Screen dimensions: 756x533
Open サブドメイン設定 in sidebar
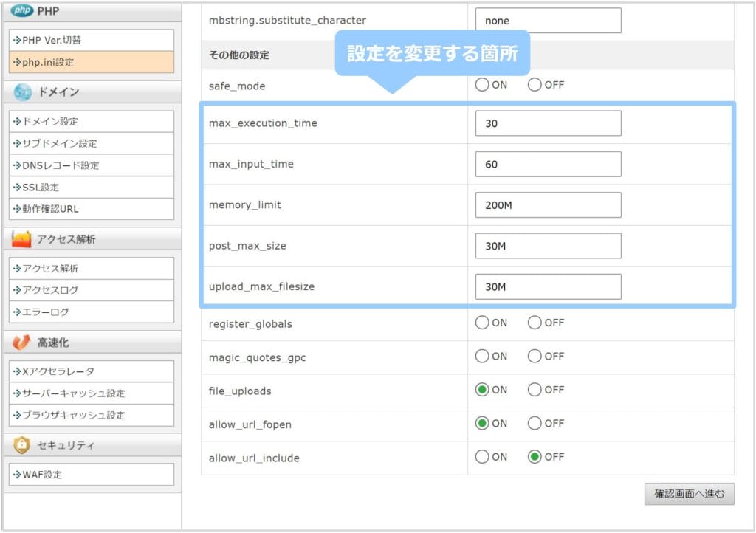pyautogui.click(x=91, y=143)
